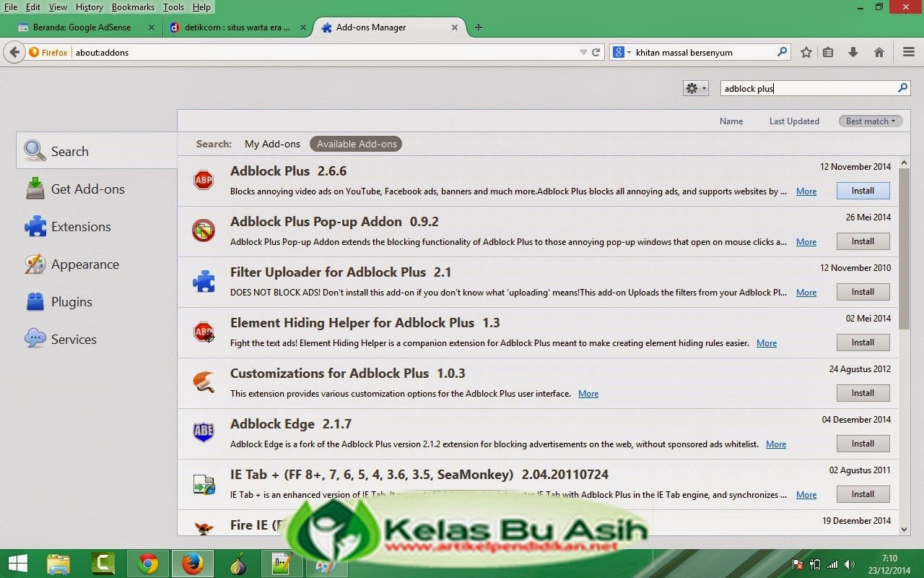Click the magnifier in add-ons search box
The height and width of the screenshot is (578, 924).
pos(902,88)
